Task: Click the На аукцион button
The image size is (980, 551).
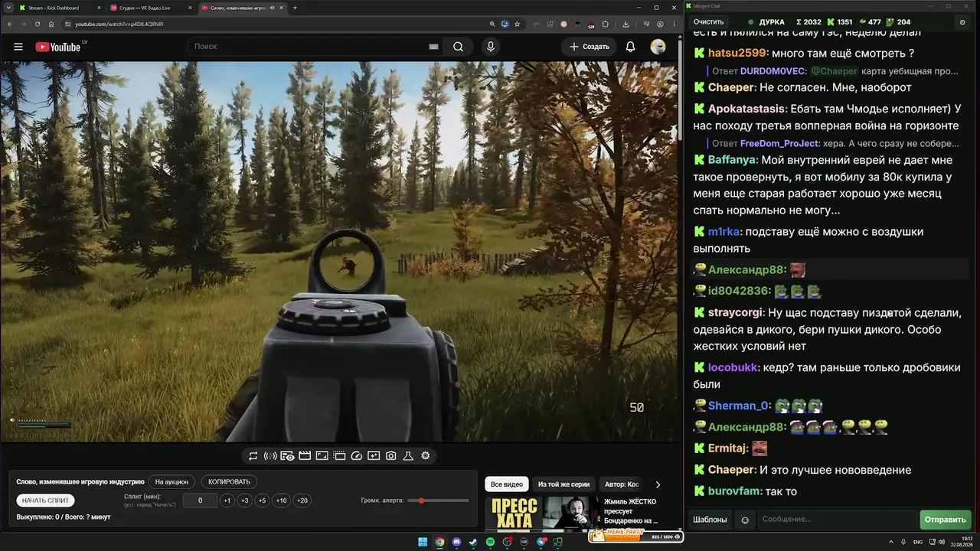Action: pyautogui.click(x=171, y=482)
